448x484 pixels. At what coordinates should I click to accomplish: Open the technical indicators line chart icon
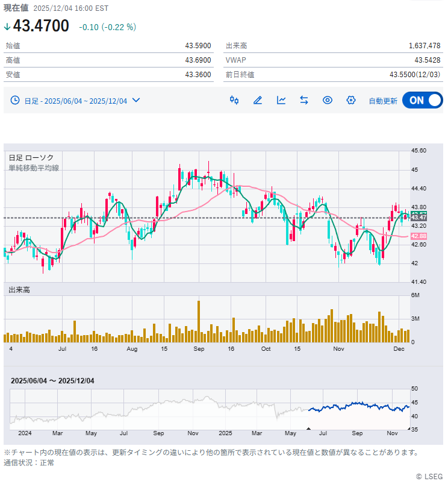tap(281, 100)
